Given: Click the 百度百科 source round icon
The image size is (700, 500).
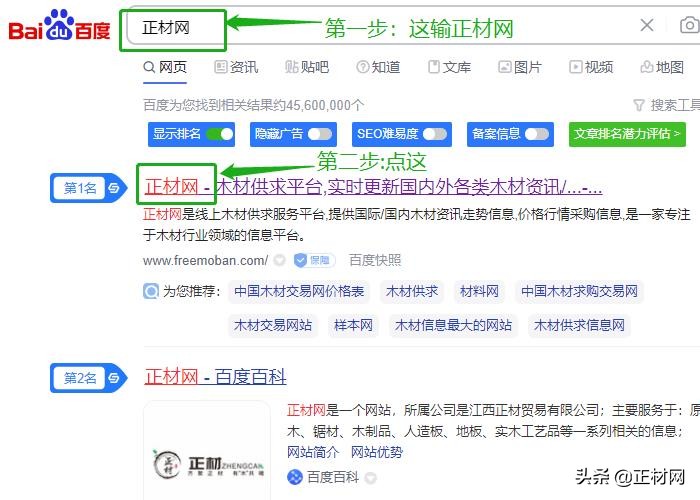Looking at the screenshot, I should 295,477.
